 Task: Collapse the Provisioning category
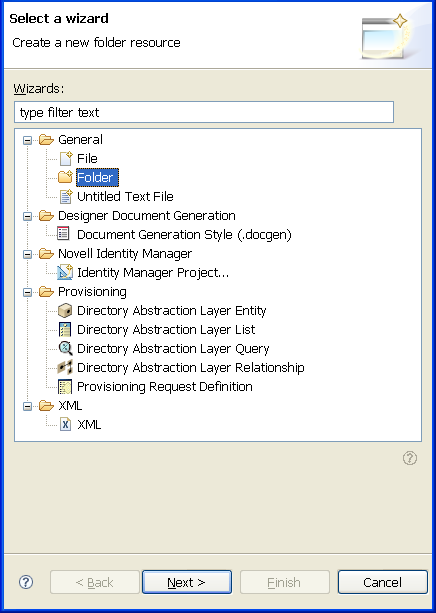pyautogui.click(x=27, y=292)
